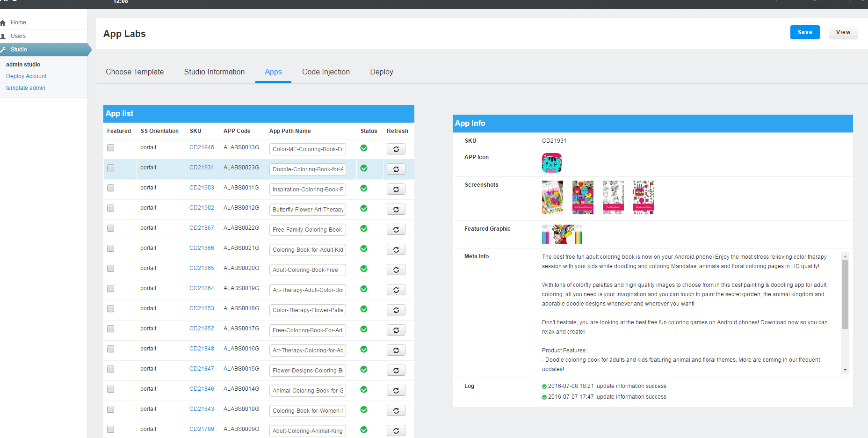868x438 pixels.
Task: Click the green status check for CD21866
Action: click(x=364, y=248)
